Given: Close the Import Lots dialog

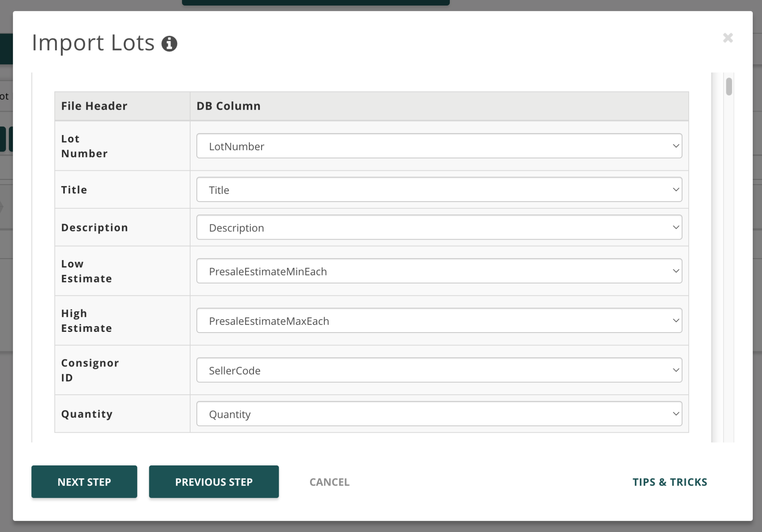Looking at the screenshot, I should [x=728, y=38].
